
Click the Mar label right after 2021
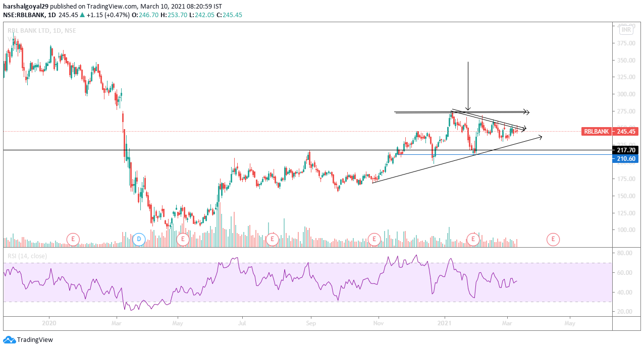point(508,323)
